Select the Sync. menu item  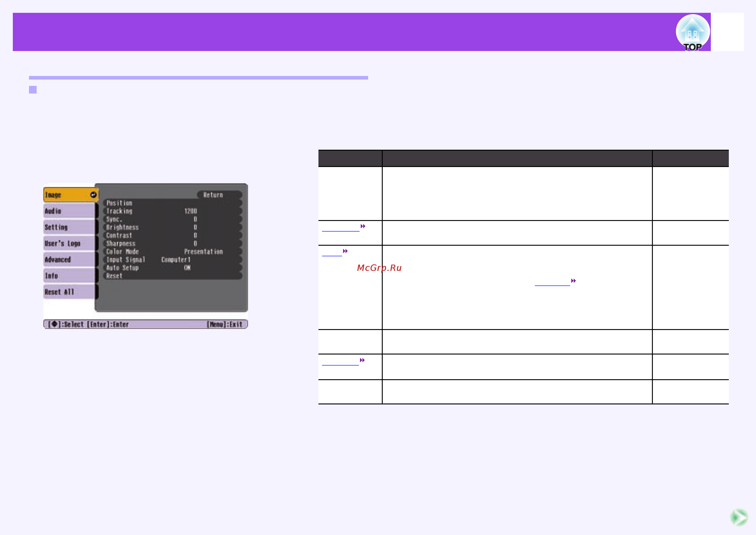173,219
